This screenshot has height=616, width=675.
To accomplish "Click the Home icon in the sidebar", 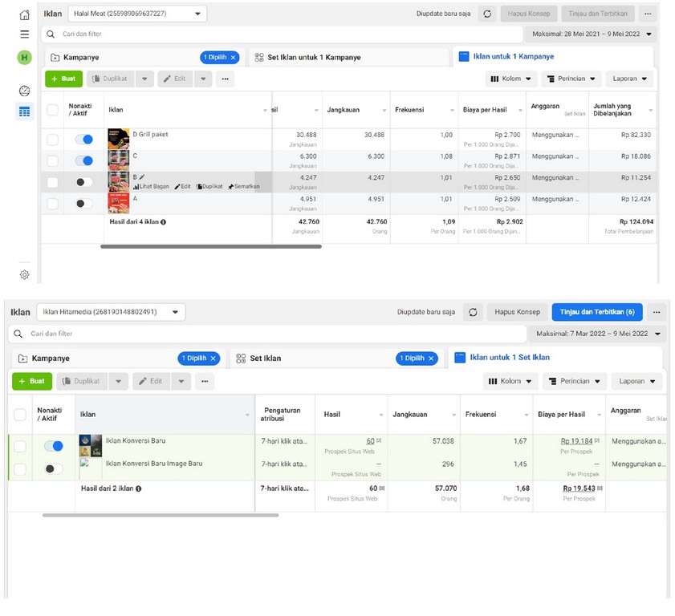I will tap(24, 13).
